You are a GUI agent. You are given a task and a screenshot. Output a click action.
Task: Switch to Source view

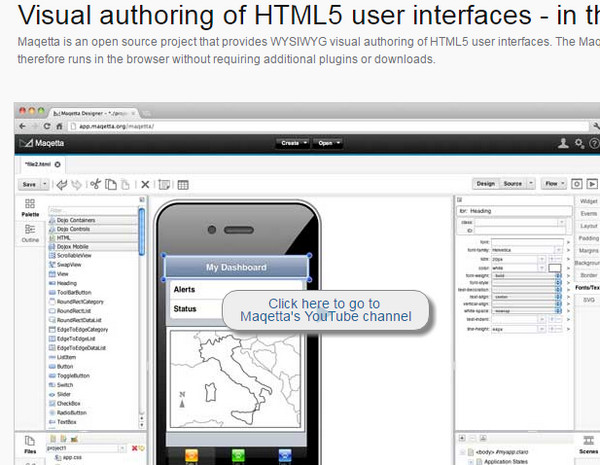(513, 184)
